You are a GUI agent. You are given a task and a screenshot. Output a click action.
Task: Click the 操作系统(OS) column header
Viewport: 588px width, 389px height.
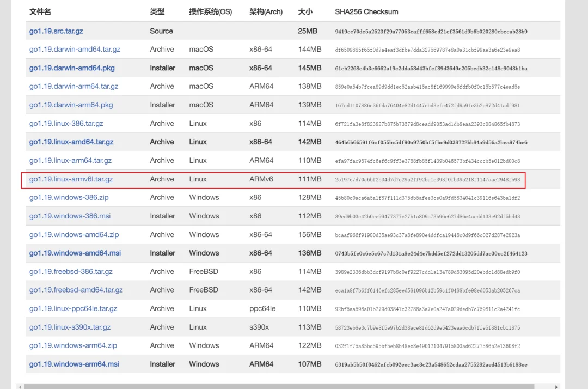[210, 12]
